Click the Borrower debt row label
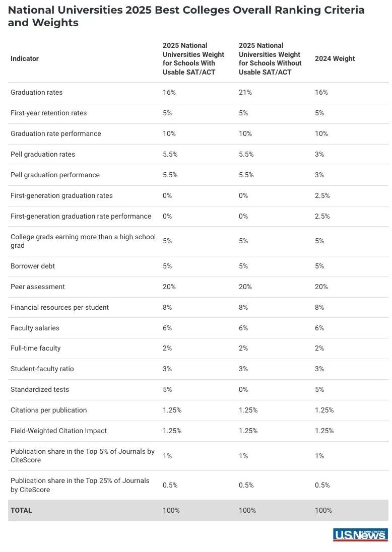Screen dimensions: 392x552 (x=33, y=266)
